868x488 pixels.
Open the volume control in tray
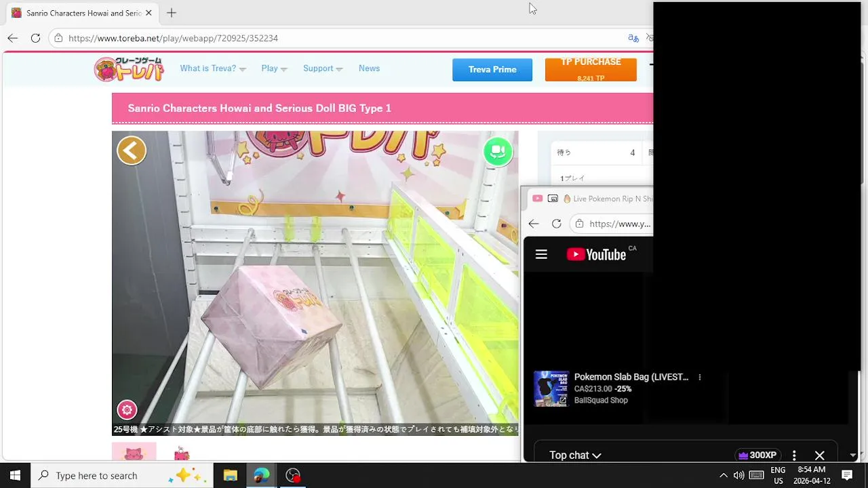tap(738, 475)
